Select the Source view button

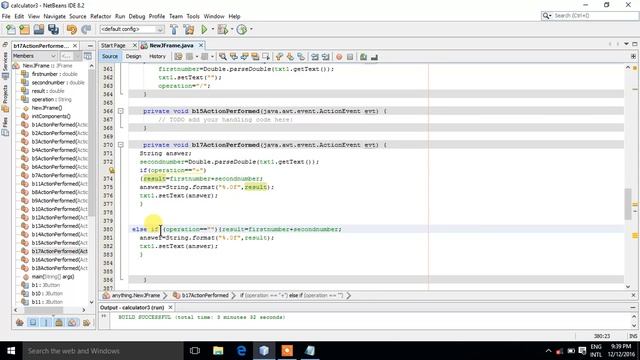(110, 56)
